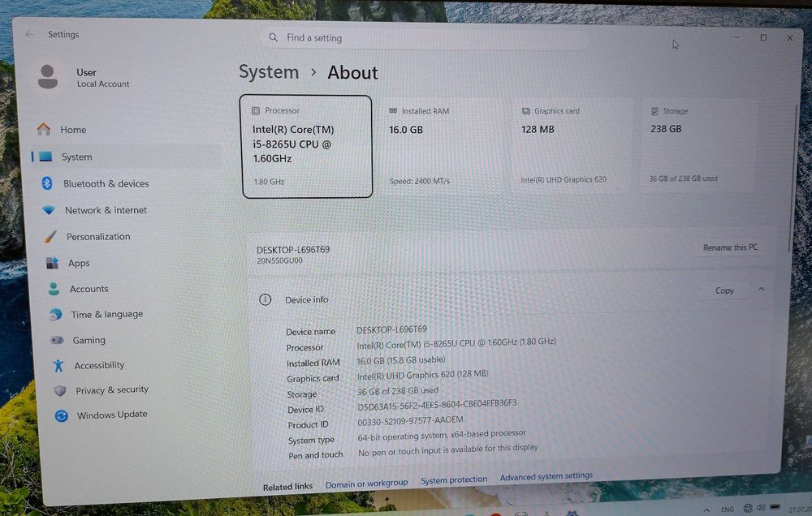Copy device info with Copy button

[x=724, y=290]
